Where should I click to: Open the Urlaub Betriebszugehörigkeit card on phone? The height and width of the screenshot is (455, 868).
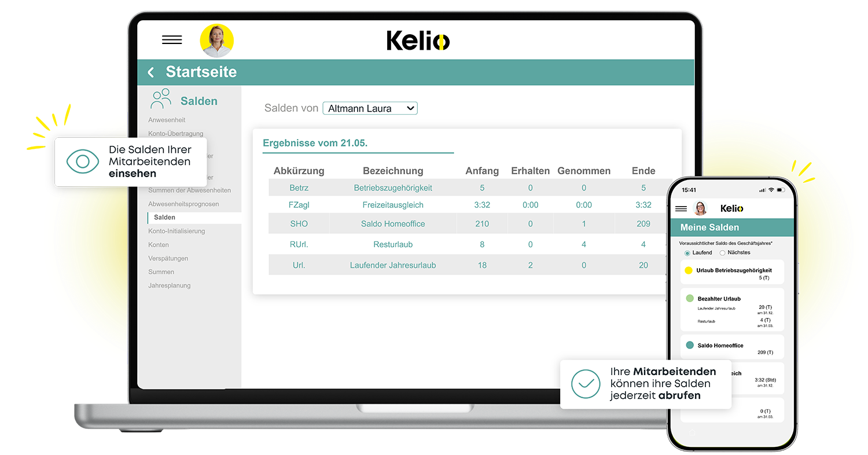click(732, 271)
